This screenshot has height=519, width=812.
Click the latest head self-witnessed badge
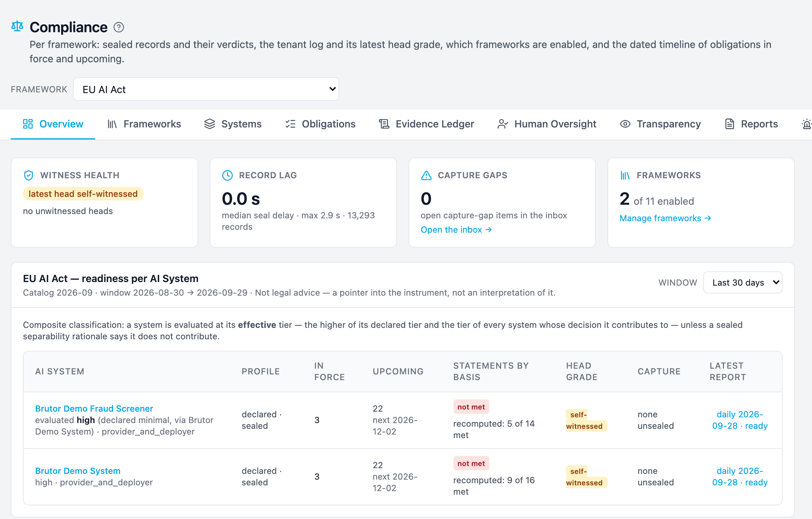(x=83, y=194)
